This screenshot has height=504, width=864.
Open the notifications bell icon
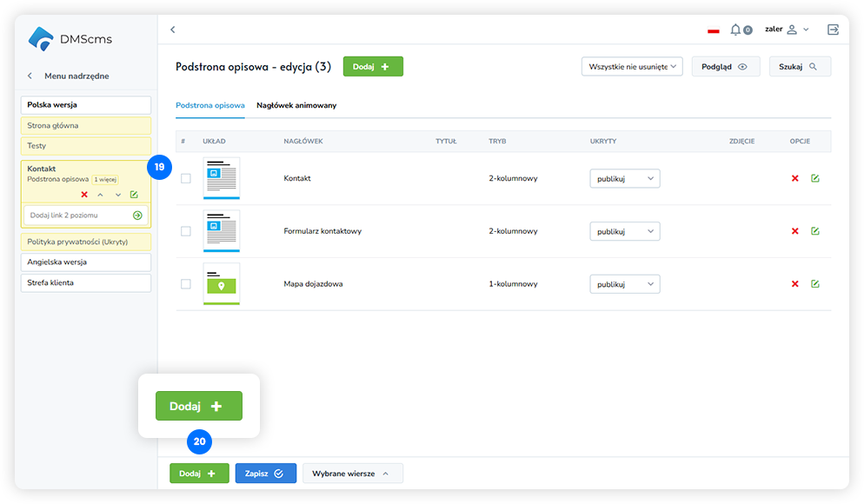coord(736,30)
